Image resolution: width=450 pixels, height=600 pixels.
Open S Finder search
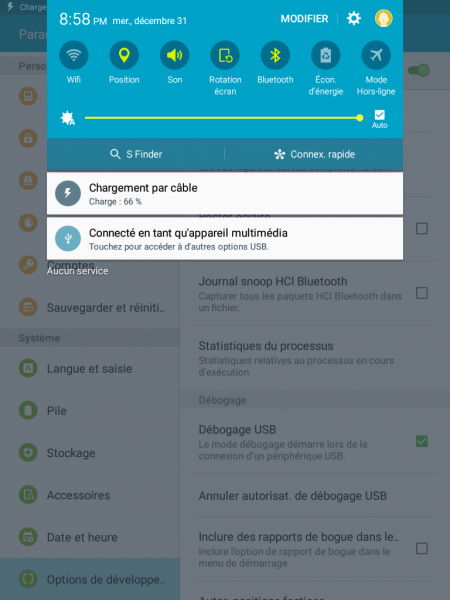[136, 154]
